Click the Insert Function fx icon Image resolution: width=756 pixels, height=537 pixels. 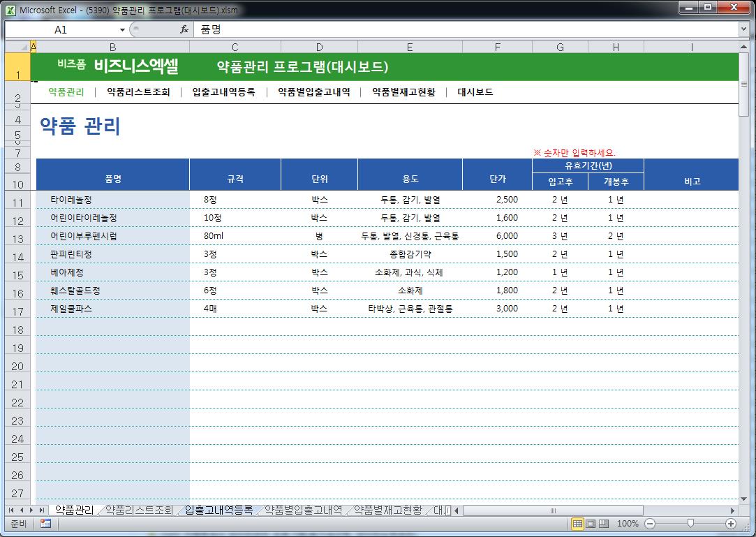[184, 30]
